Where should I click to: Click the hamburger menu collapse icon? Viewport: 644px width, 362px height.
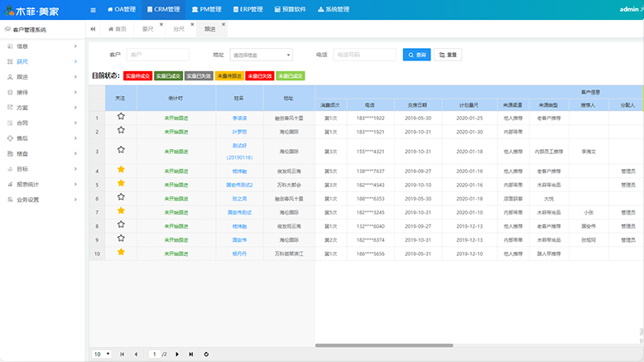pyautogui.click(x=91, y=10)
